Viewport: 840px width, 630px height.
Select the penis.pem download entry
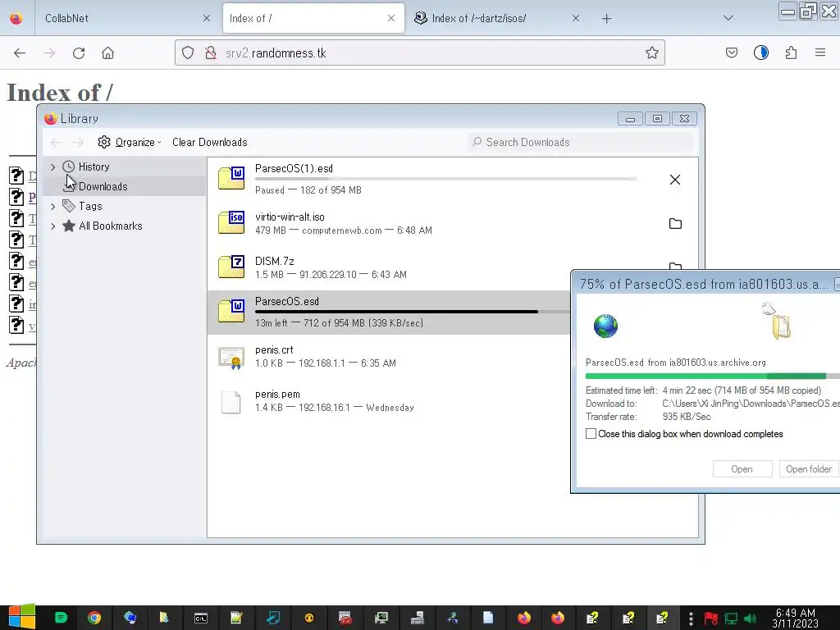tap(389, 400)
